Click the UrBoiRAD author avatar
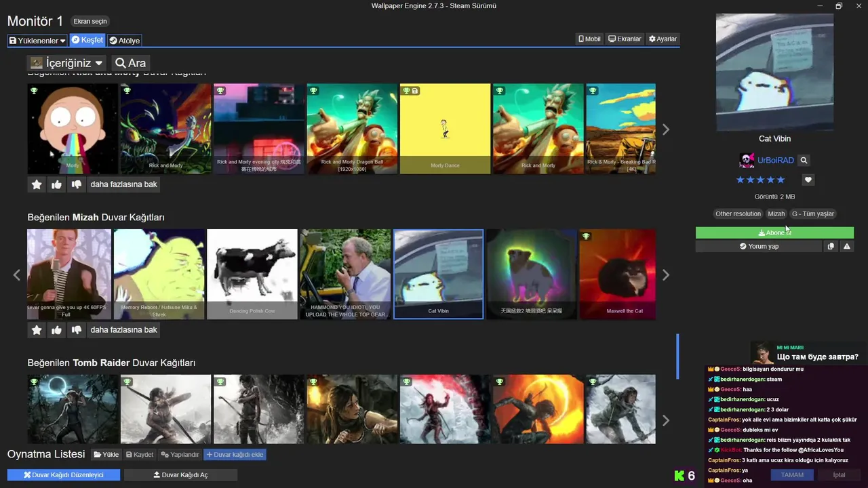Screen dimensions: 868x488 coord(747,161)
